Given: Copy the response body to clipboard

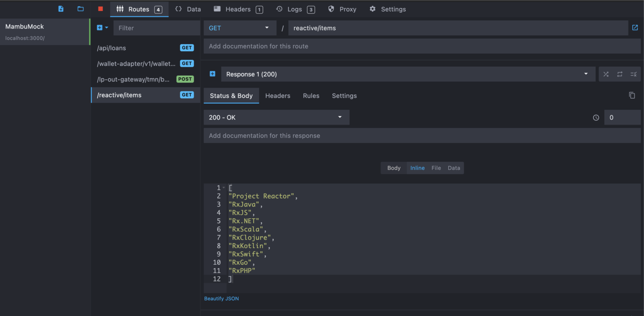Looking at the screenshot, I should pyautogui.click(x=632, y=95).
